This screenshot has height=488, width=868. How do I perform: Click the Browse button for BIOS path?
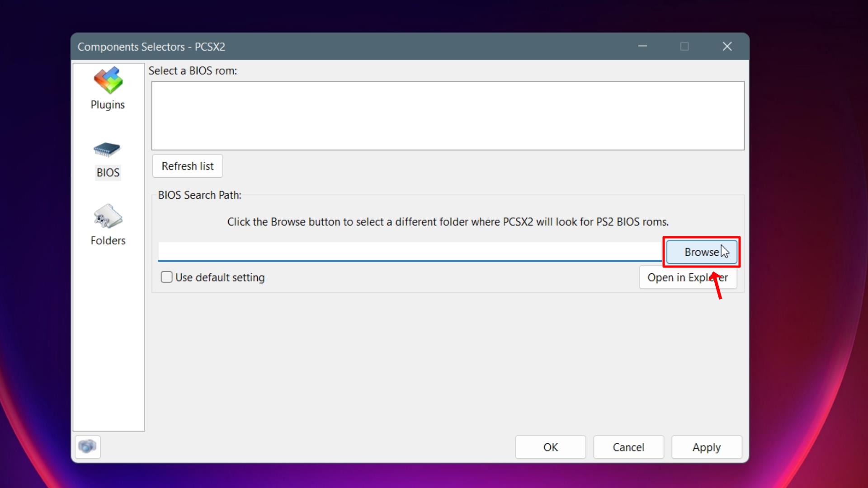pyautogui.click(x=701, y=252)
